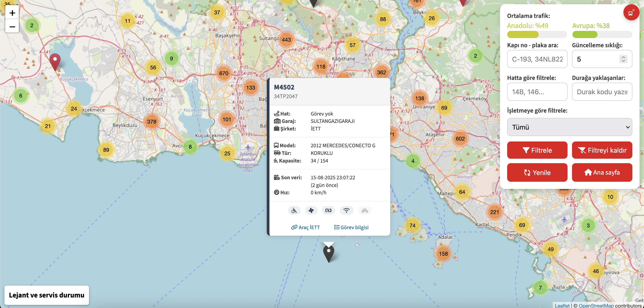This screenshot has height=308, width=644.
Task: Click the Filtreyi kaldır button
Action: 602,150
